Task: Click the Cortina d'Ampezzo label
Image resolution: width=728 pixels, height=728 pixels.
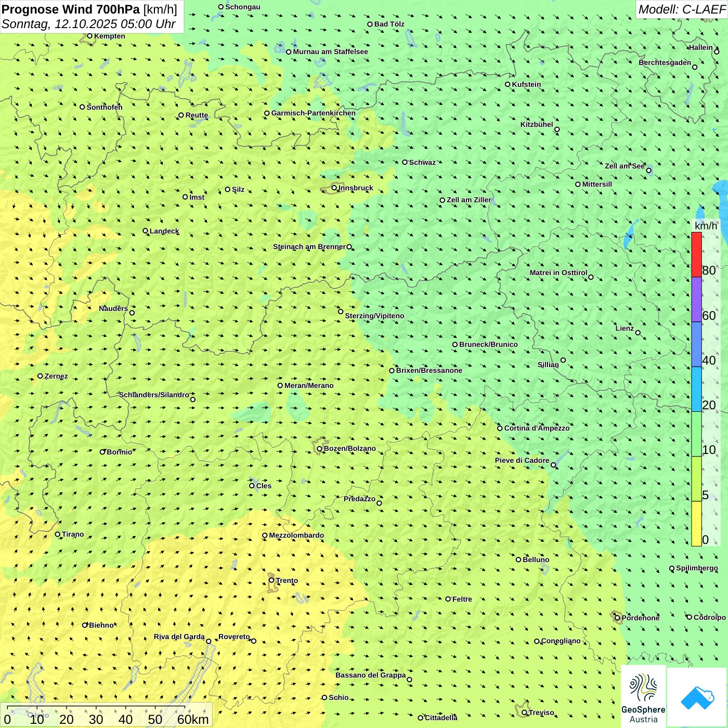Action: click(537, 428)
